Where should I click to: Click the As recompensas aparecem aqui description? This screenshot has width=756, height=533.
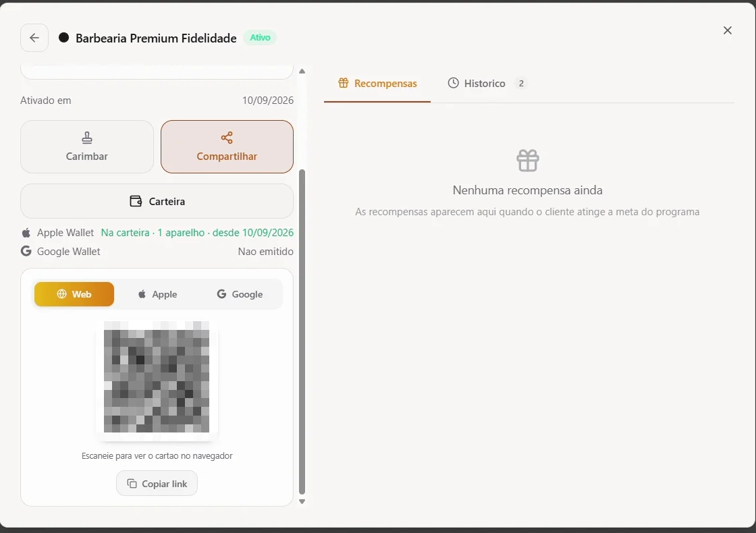527,212
